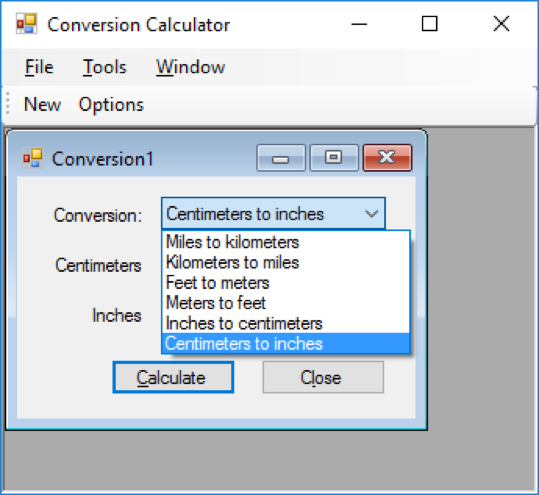Click the Inches label
539x495 pixels.
(x=117, y=316)
